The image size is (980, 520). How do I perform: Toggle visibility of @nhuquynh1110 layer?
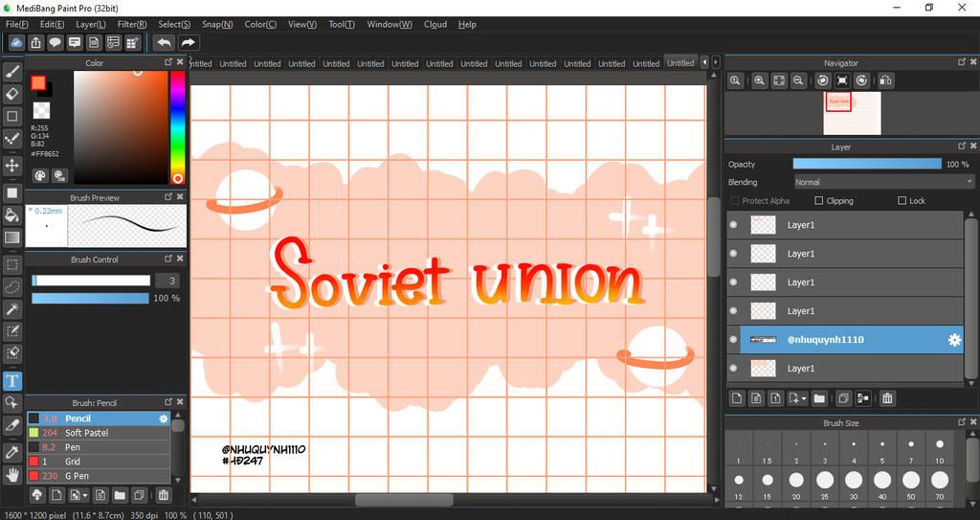[734, 340]
